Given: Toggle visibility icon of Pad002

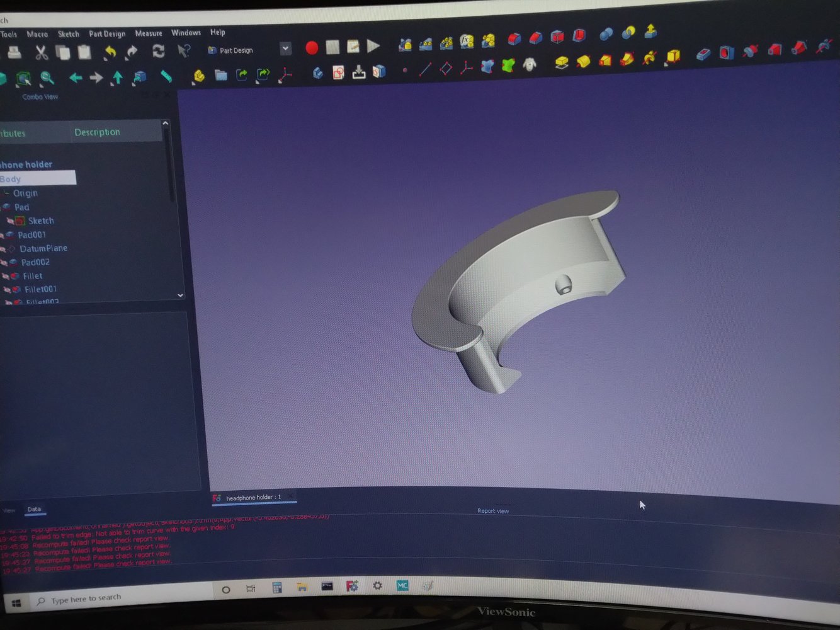Looking at the screenshot, I should [x=4, y=262].
